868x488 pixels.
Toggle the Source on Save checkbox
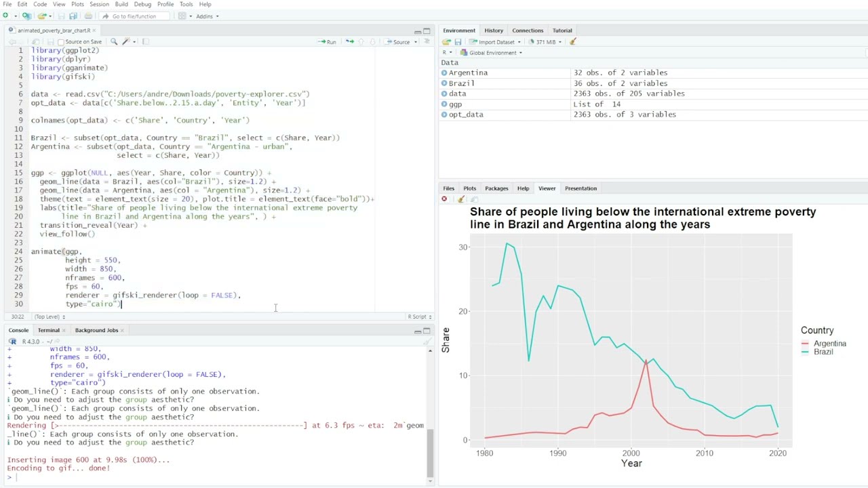coord(61,42)
